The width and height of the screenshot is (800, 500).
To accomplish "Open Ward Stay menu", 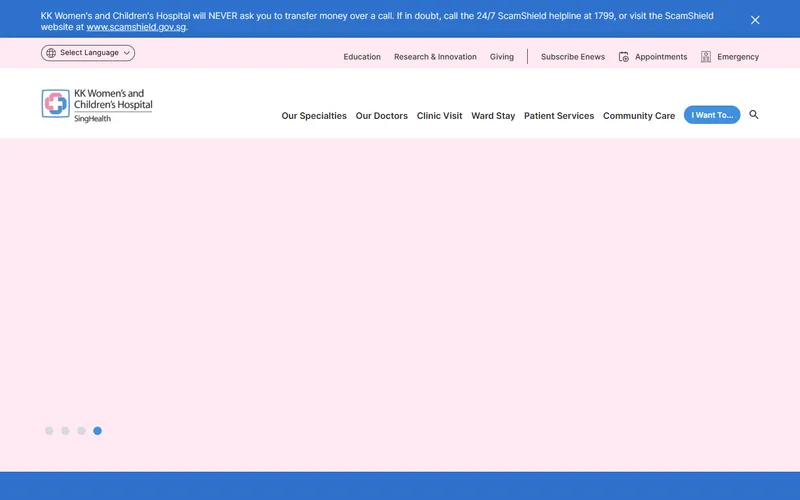I will (493, 116).
